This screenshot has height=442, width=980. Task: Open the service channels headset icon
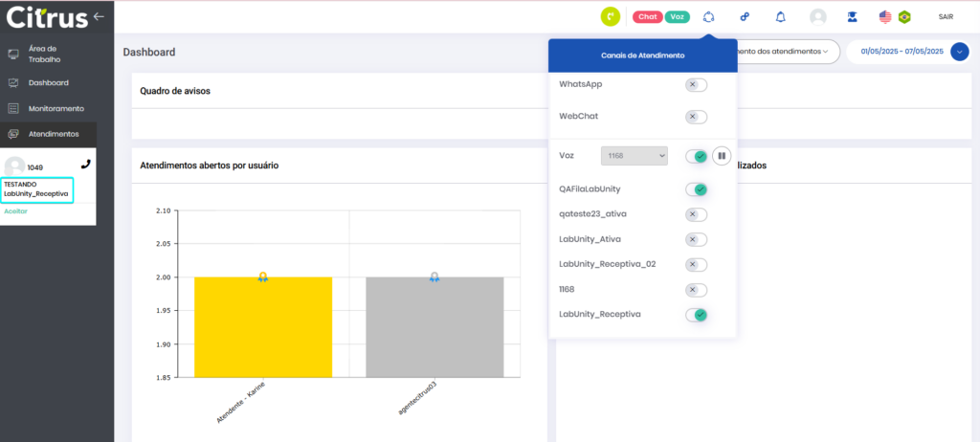coord(708,16)
